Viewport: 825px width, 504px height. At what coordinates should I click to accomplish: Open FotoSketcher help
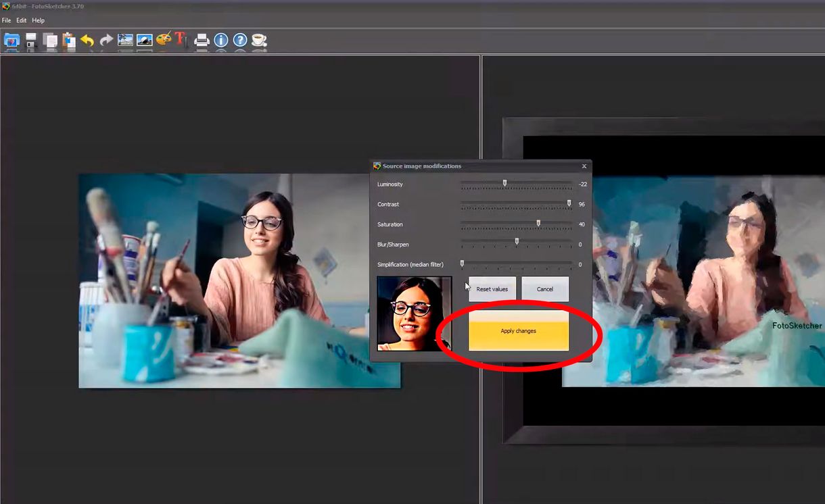[x=239, y=41]
